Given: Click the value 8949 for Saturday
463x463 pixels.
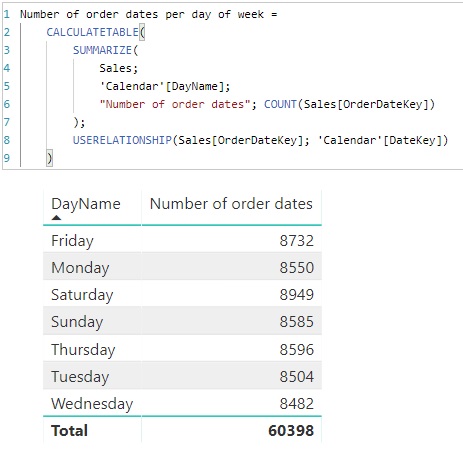Looking at the screenshot, I should point(297,295).
